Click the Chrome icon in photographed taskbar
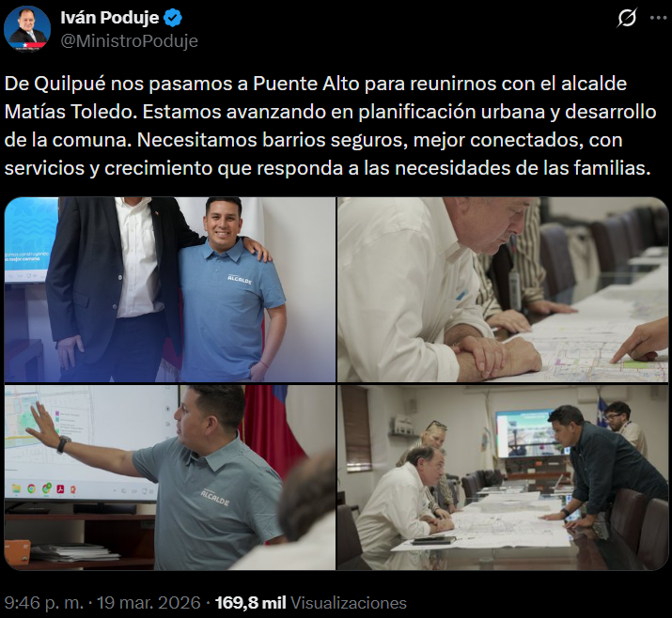This screenshot has height=618, width=672. point(31,488)
